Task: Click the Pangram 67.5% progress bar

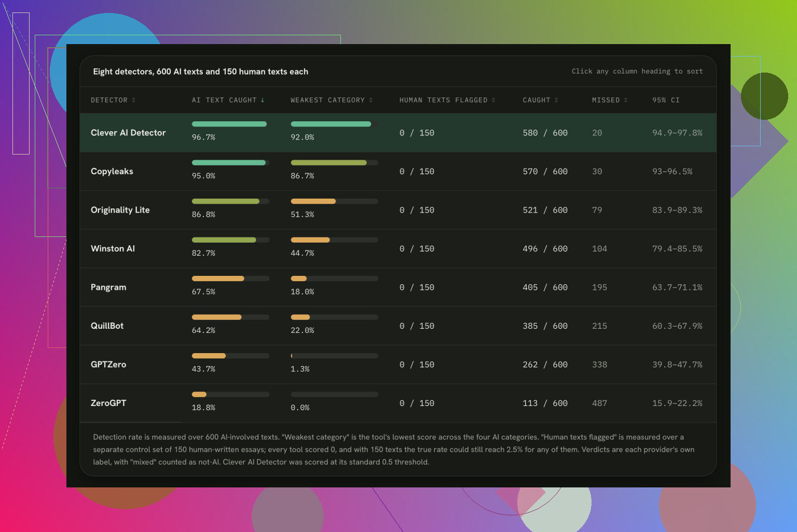Action: (230, 278)
